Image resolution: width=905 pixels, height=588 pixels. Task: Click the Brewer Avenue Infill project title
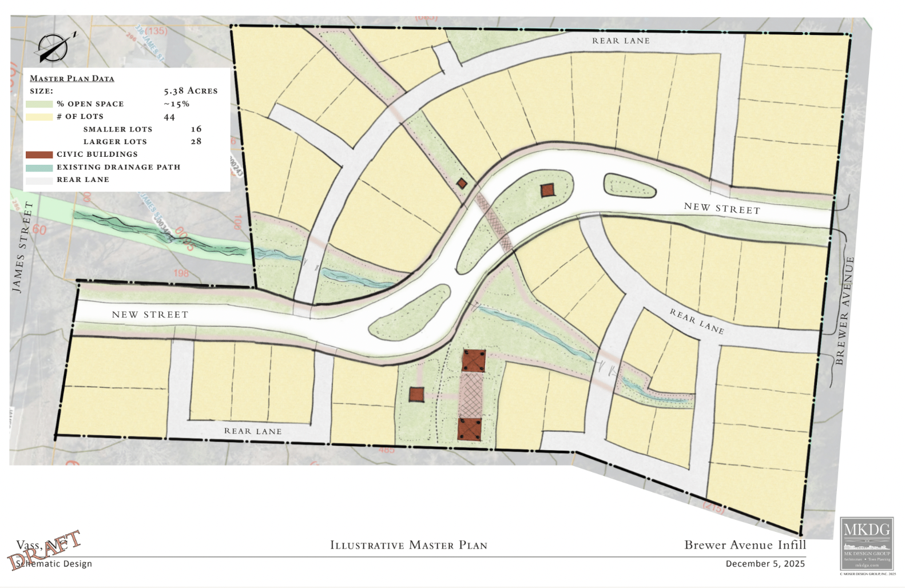pyautogui.click(x=745, y=545)
